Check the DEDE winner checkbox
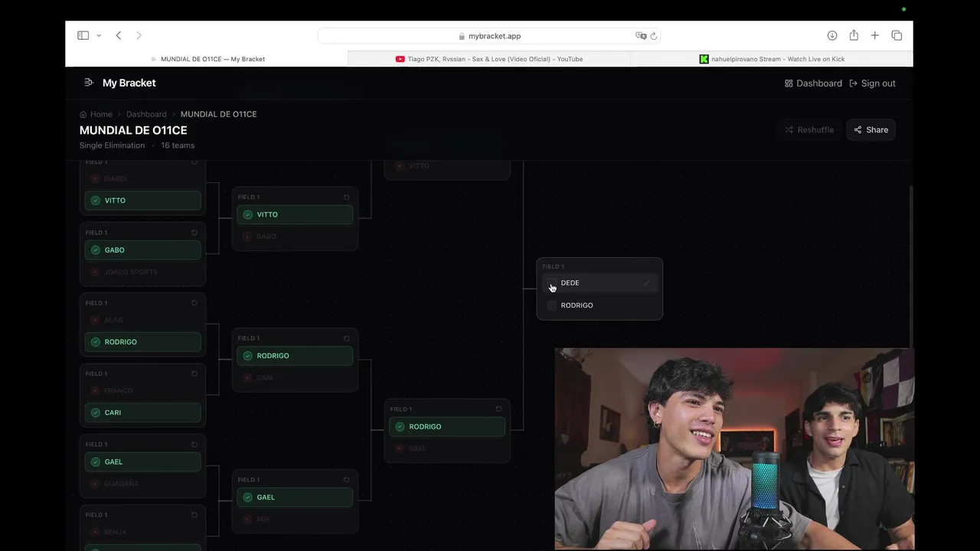Screen dimensions: 980x551 (x=552, y=283)
